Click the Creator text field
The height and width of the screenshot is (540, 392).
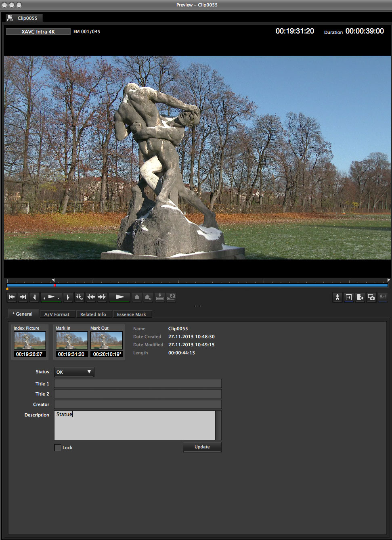(138, 404)
